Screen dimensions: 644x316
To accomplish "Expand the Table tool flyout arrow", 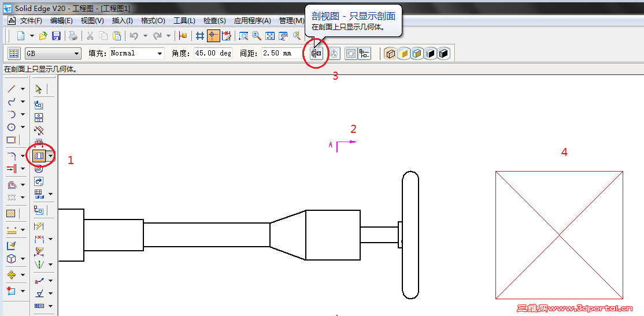I will [50, 194].
